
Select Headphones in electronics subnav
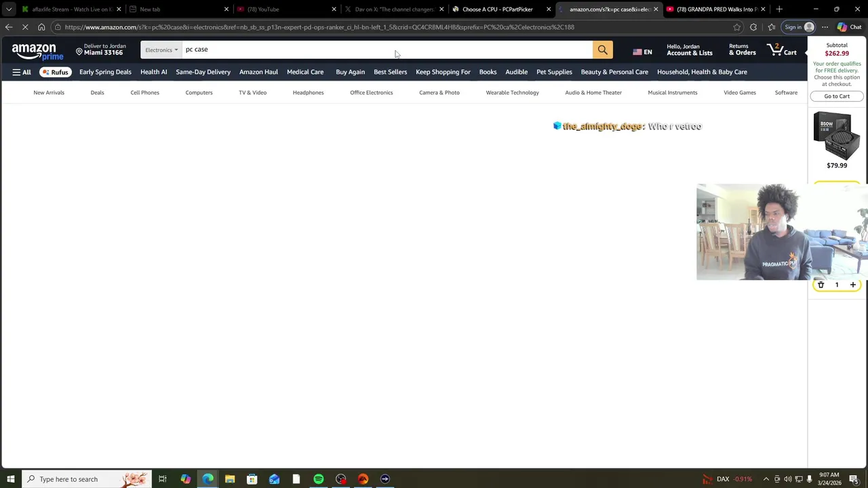click(308, 93)
